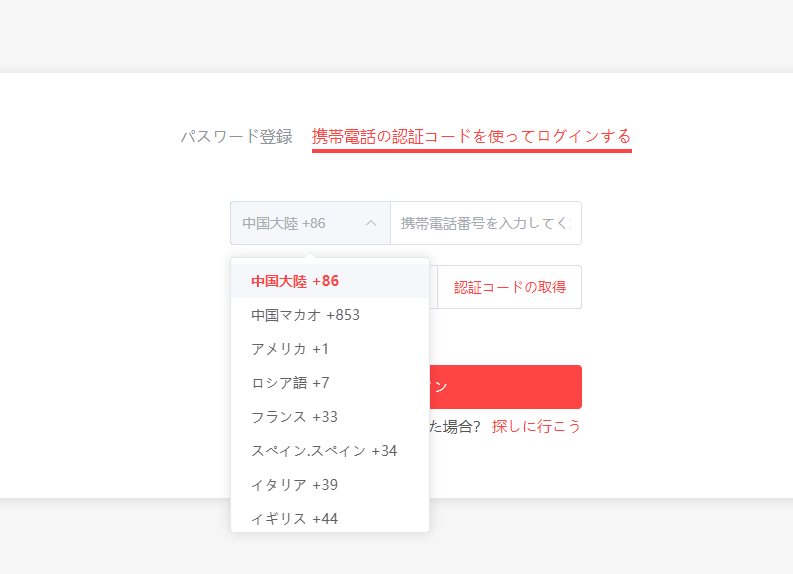Follow the 探しに行こう link
The height and width of the screenshot is (574, 793).
(536, 426)
